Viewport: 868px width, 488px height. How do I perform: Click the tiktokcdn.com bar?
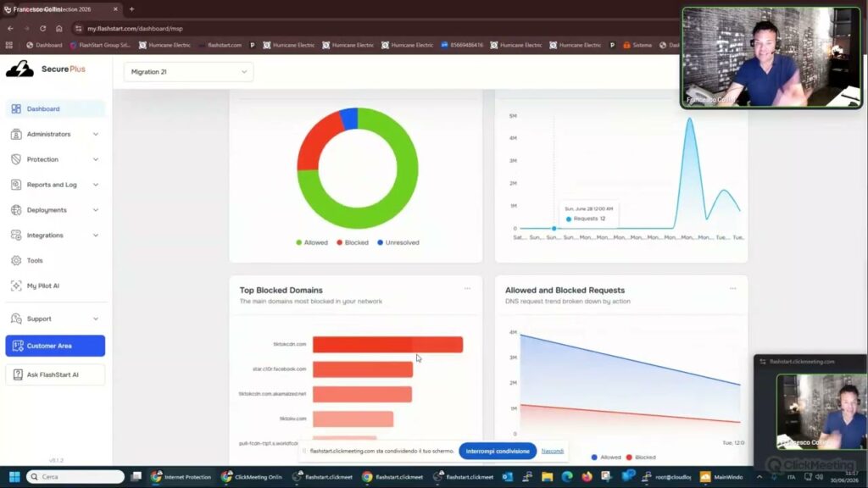coord(387,345)
